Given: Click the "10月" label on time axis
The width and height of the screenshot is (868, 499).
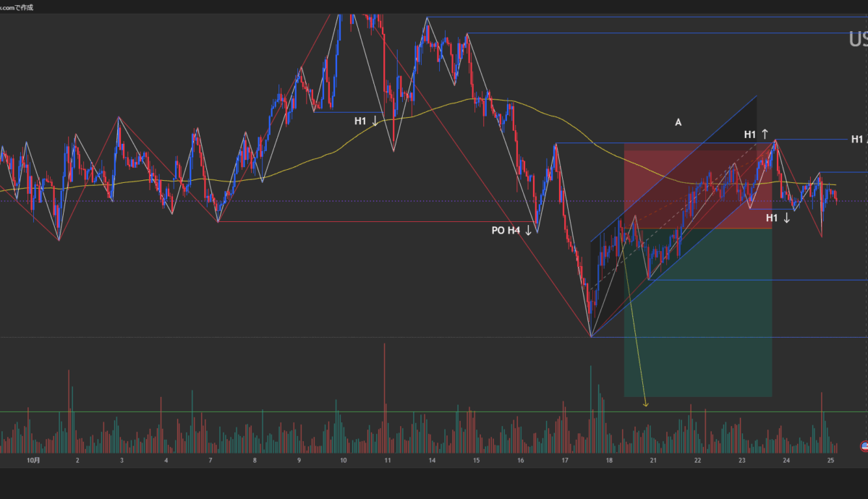Looking at the screenshot, I should 33,460.
